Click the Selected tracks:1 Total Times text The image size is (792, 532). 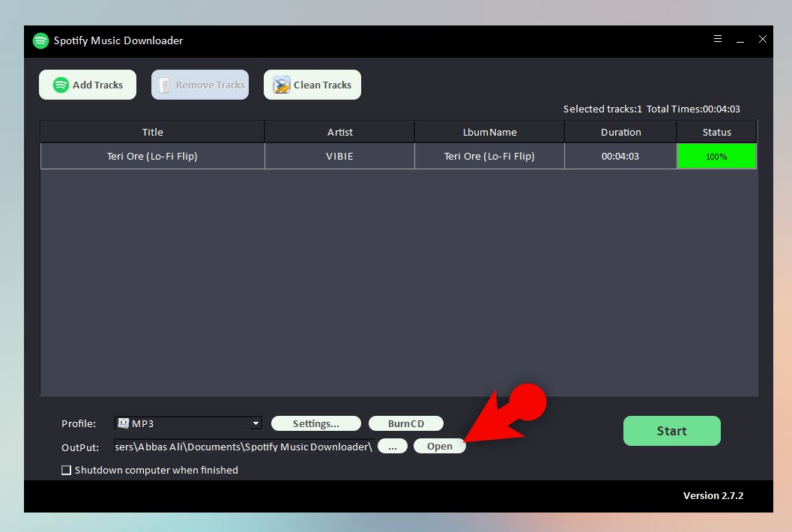(x=652, y=109)
